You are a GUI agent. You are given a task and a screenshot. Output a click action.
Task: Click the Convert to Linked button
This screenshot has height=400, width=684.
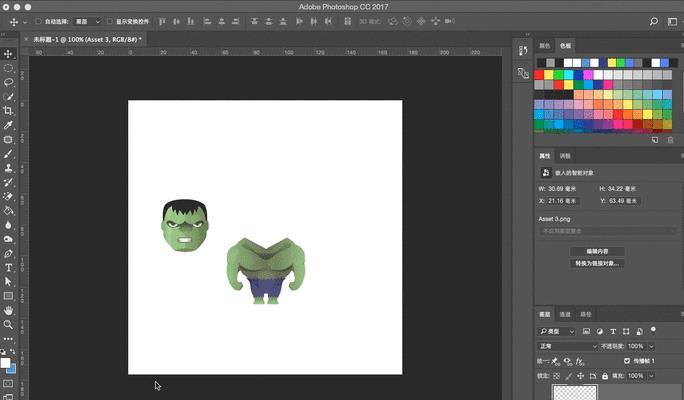click(x=597, y=263)
